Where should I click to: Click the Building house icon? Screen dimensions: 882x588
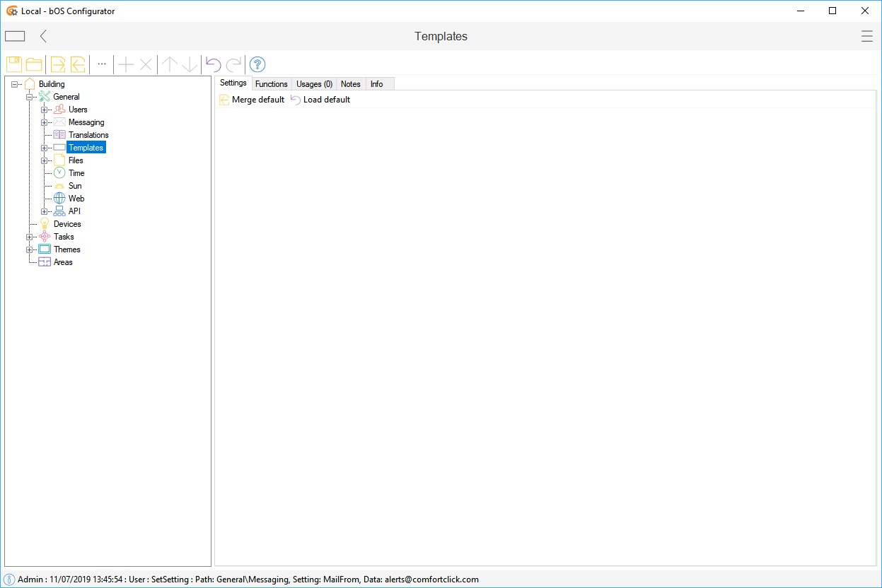[30, 84]
